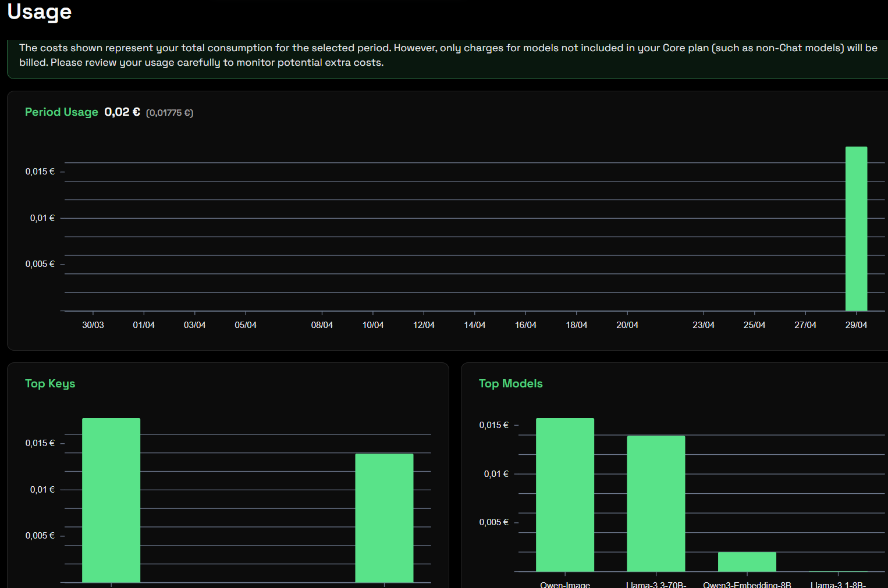Viewport: 888px width, 588px height.
Task: Click the '03/04' date label
Action: [x=195, y=325]
